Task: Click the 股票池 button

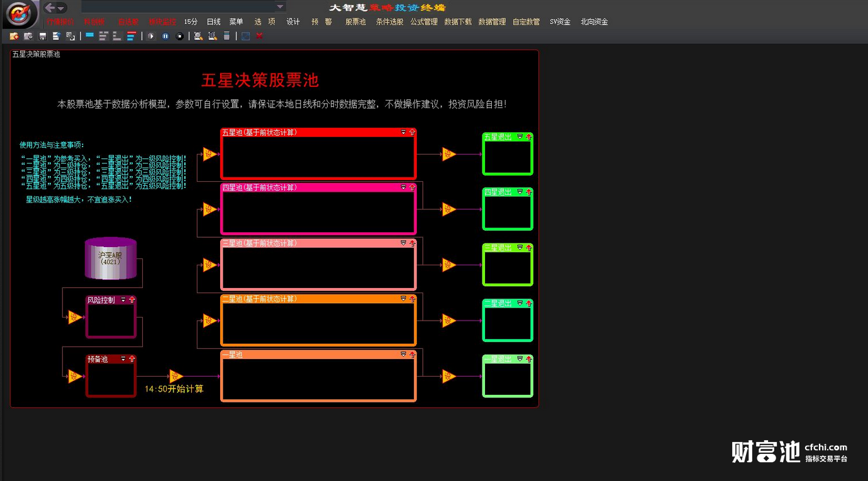Action: coord(355,22)
